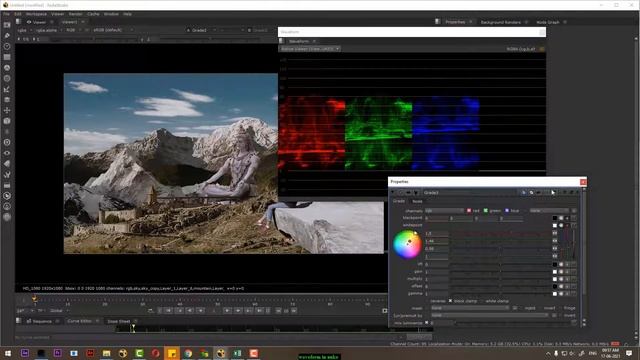Open the Merge nodes toolbar icon
This screenshot has width=640, height=360.
(7, 100)
